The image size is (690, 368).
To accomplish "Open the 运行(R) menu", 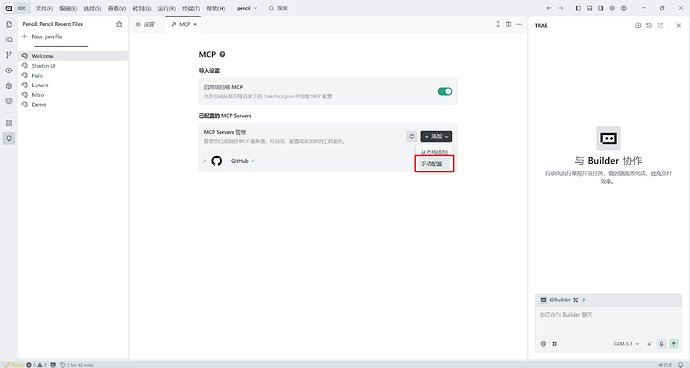I will point(167,8).
